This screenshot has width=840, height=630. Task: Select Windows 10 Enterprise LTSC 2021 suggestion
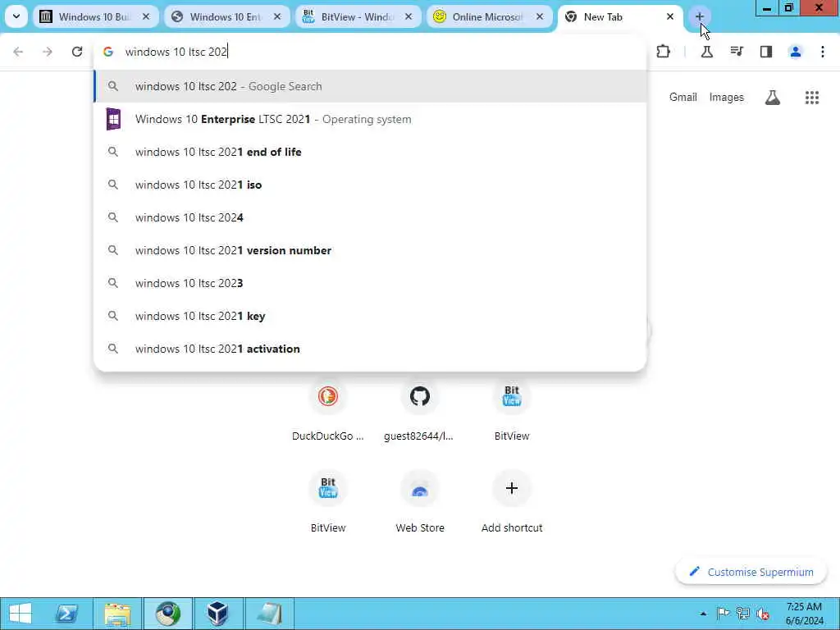click(x=370, y=119)
